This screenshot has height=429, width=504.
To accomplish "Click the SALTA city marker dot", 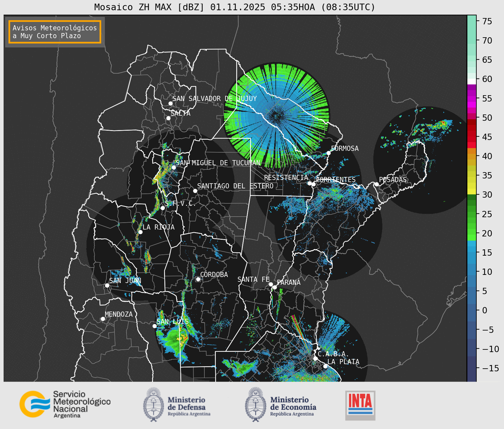I will [168, 118].
